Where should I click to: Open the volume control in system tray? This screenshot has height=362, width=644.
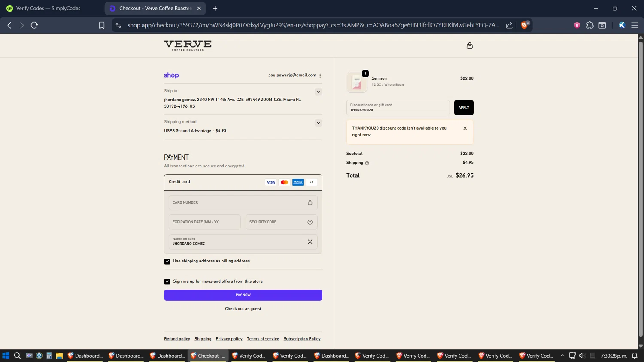click(x=582, y=356)
